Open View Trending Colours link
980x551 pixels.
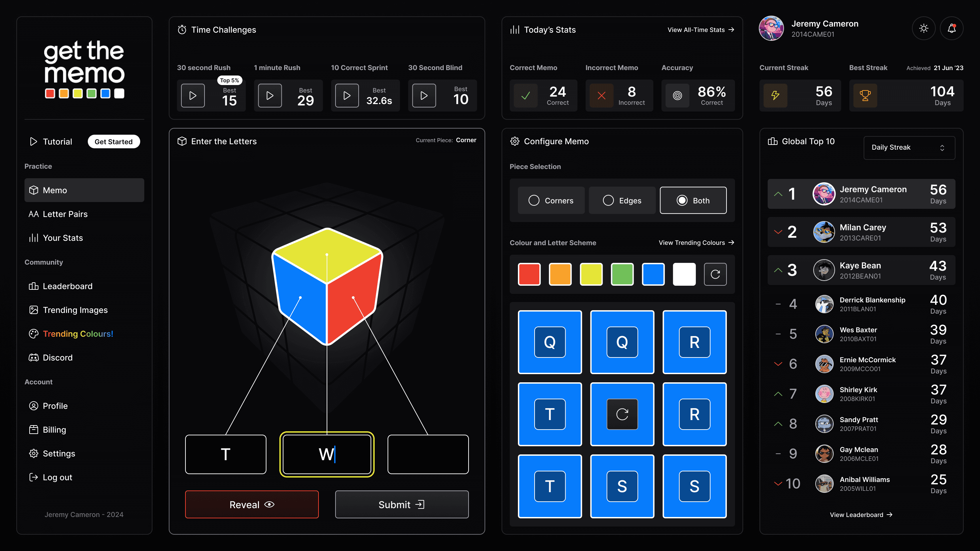pyautogui.click(x=696, y=243)
